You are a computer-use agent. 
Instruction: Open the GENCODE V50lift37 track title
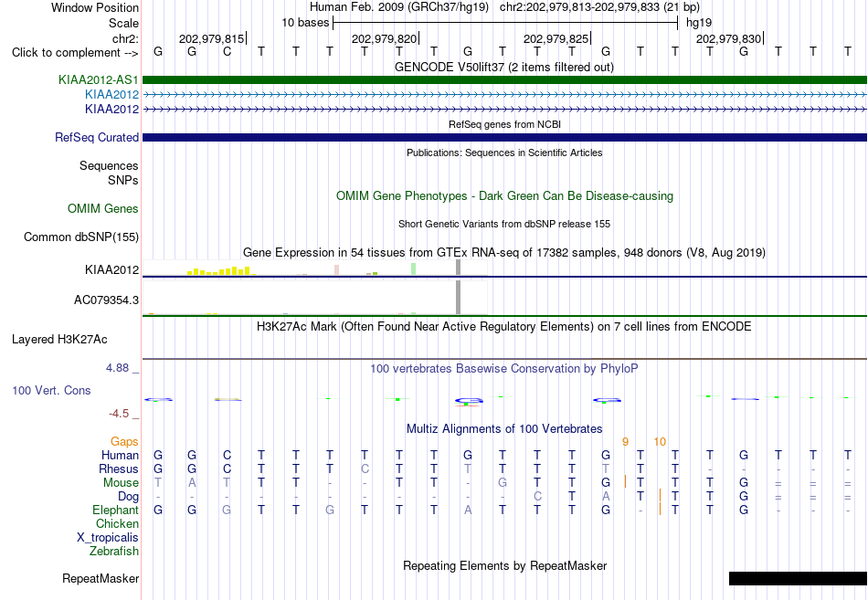(504, 67)
